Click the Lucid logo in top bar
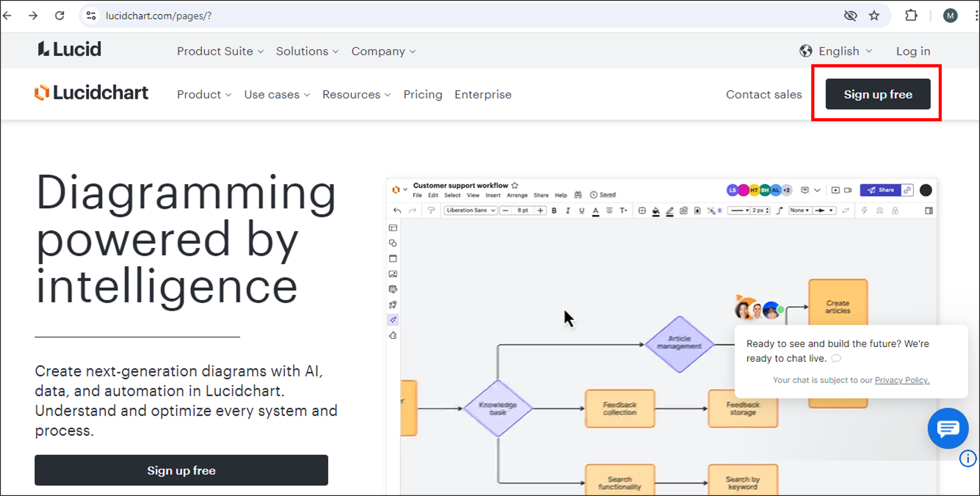This screenshot has width=980, height=496. [x=70, y=49]
